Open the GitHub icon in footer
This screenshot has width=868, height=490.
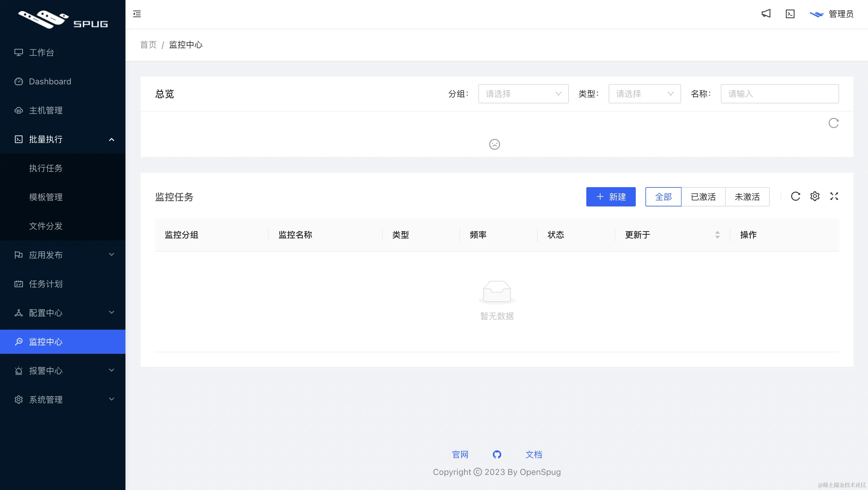point(497,455)
